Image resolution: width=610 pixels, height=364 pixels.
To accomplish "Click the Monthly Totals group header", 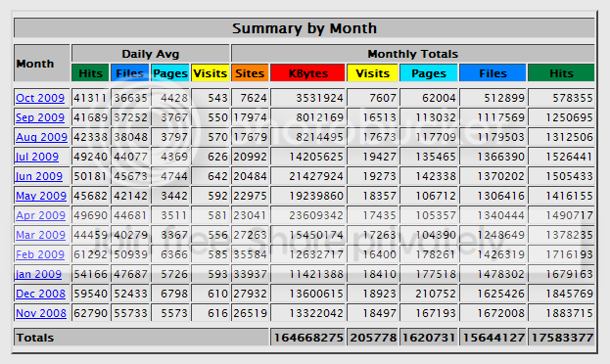I will [413, 54].
